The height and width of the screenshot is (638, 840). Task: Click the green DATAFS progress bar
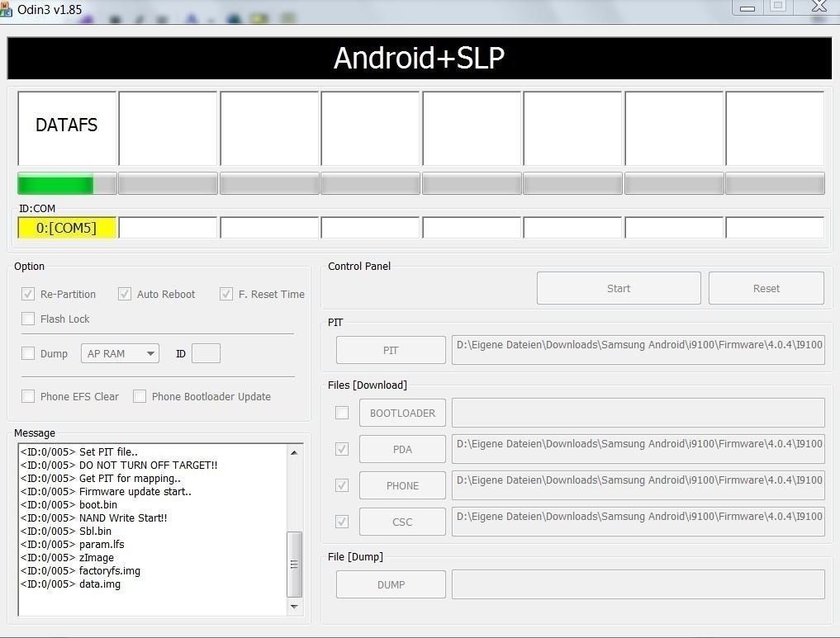pyautogui.click(x=66, y=183)
